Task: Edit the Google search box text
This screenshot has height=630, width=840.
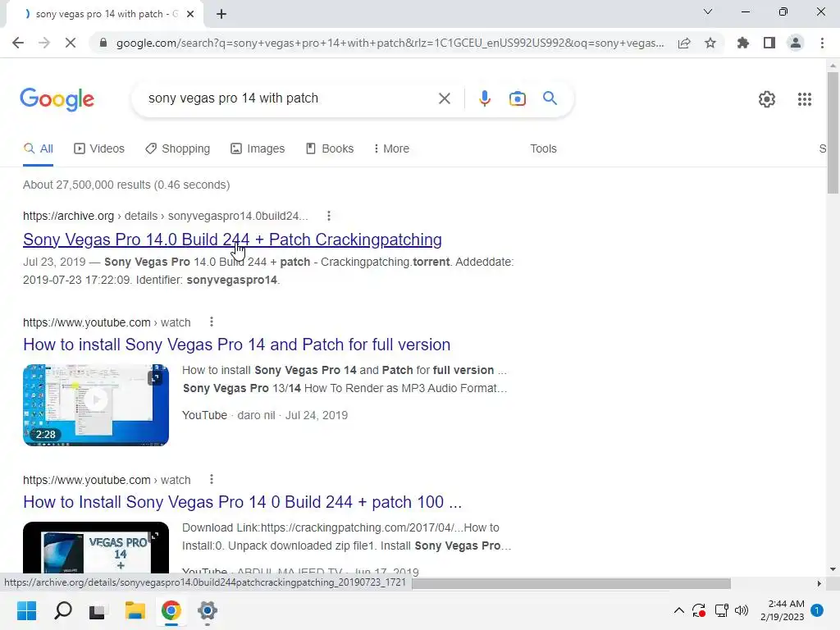Action: (290, 98)
